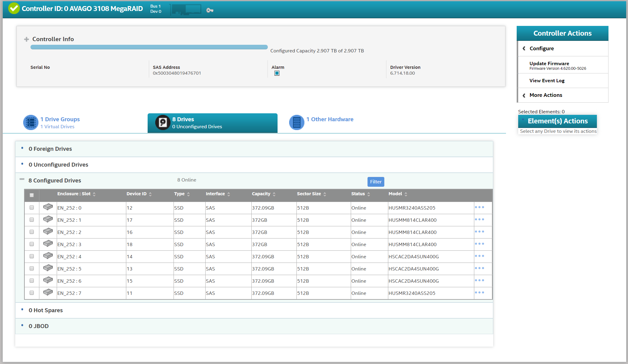Open three-dot menu for drive EN_252 : 6

point(479,280)
